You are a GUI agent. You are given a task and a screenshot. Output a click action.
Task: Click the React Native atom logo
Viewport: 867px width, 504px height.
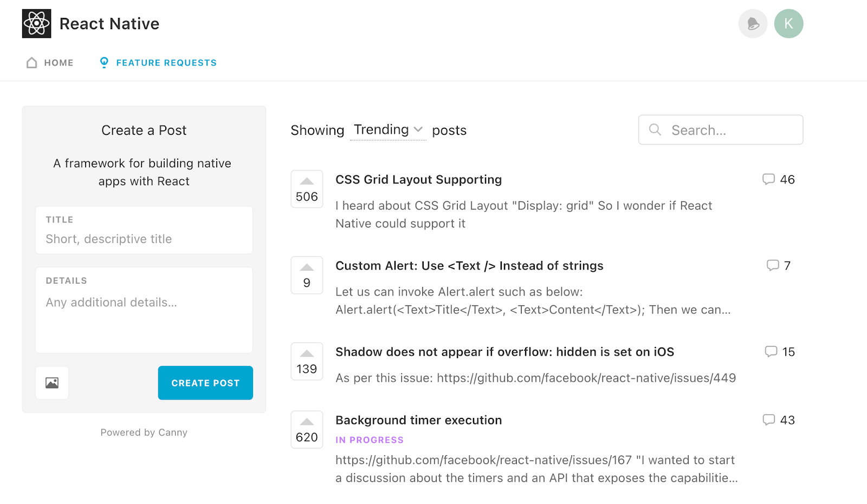click(x=36, y=23)
